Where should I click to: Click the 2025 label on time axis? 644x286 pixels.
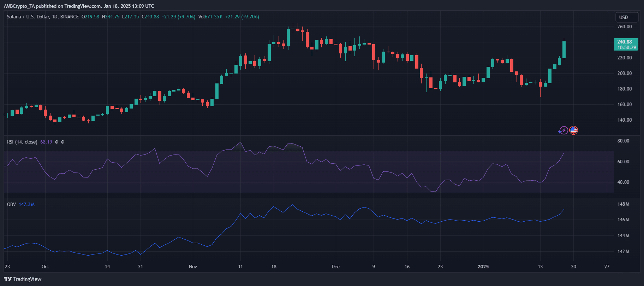483,267
